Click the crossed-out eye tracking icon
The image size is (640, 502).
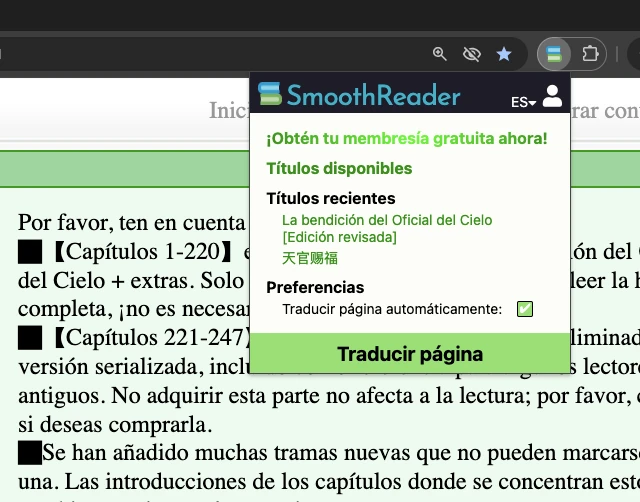472,54
